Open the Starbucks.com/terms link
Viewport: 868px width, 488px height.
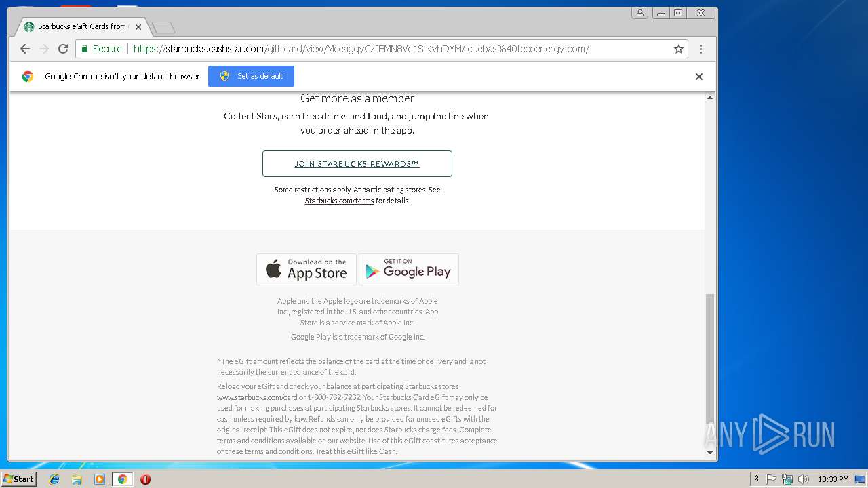point(339,201)
